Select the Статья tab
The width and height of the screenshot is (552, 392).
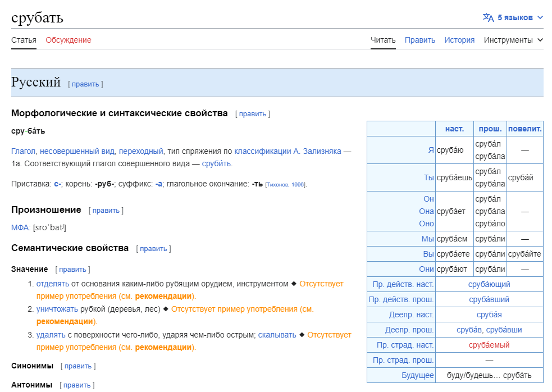pos(24,40)
